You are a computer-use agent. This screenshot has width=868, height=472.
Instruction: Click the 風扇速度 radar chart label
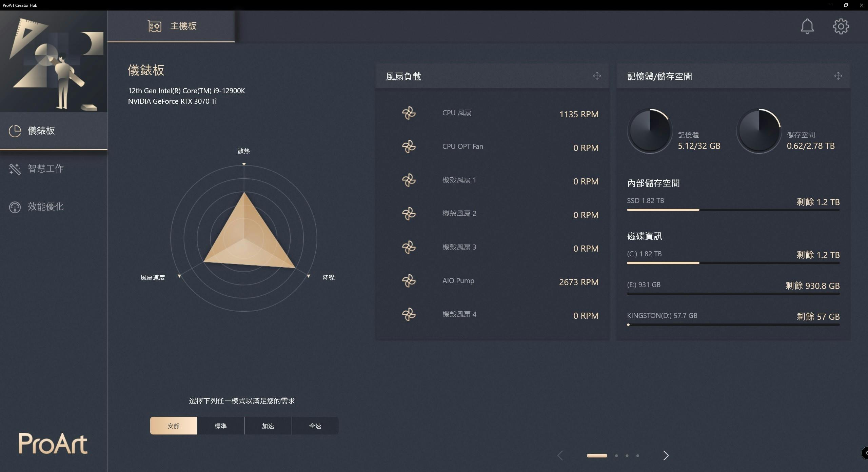point(153,277)
